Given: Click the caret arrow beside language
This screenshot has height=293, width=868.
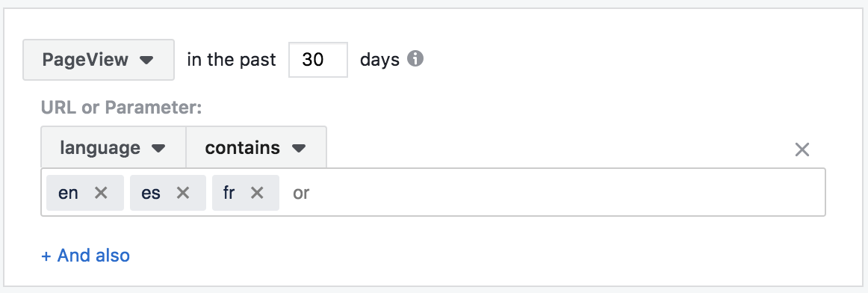Looking at the screenshot, I should [158, 149].
